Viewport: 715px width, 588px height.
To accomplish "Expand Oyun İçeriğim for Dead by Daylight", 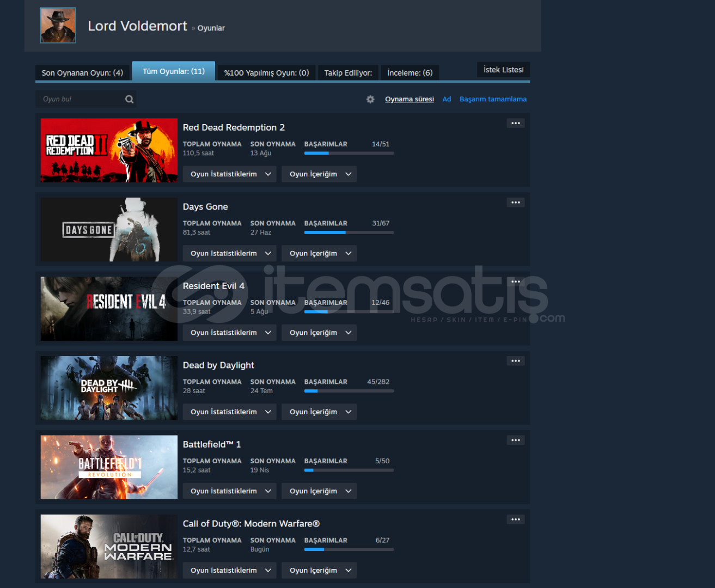I will (x=319, y=412).
